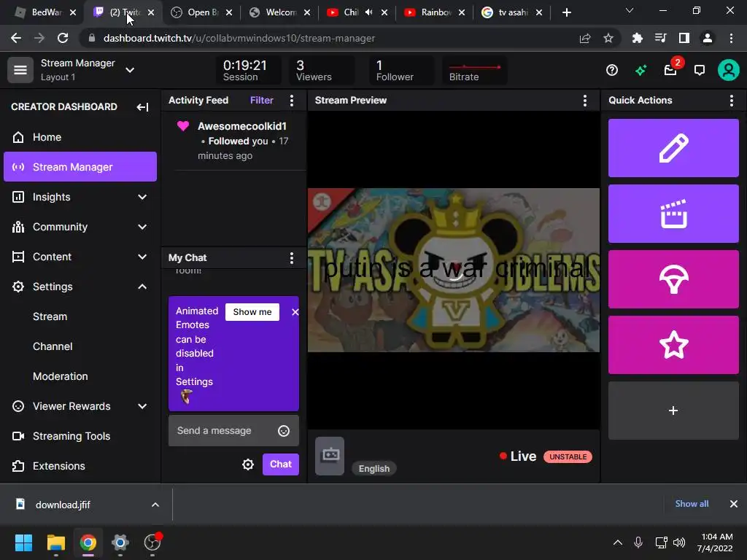Mute the Chil YouTube tab audio
The image size is (747, 560).
tap(368, 12)
